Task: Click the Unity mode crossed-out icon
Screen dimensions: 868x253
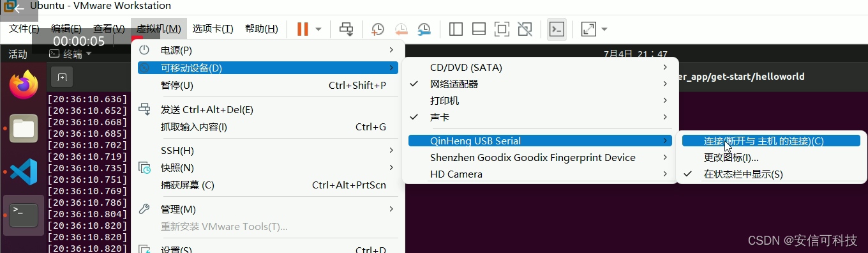Action: click(x=525, y=29)
